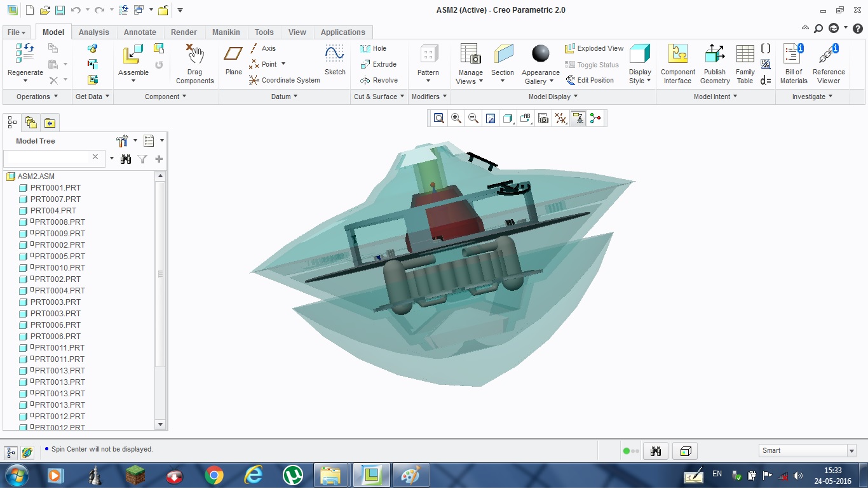Toggle datum display filters
This screenshot has width=868, height=489.
pos(560,118)
